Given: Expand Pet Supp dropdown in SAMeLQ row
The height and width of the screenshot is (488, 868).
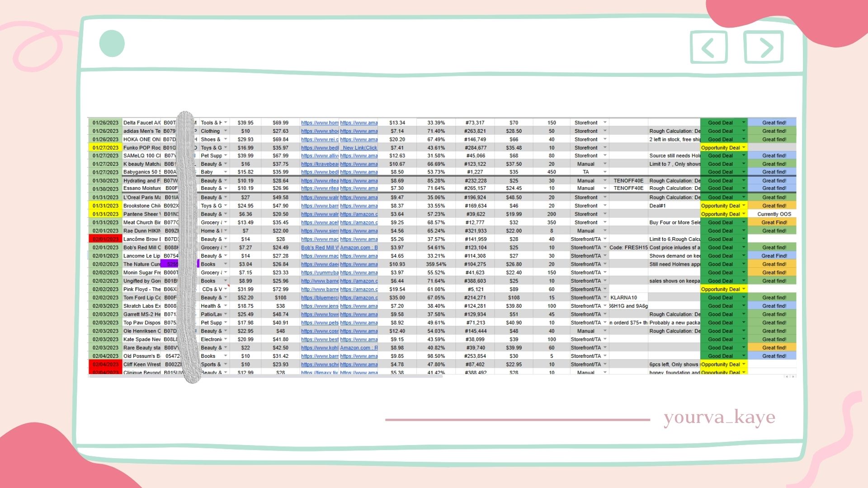Looking at the screenshot, I should tap(226, 155).
